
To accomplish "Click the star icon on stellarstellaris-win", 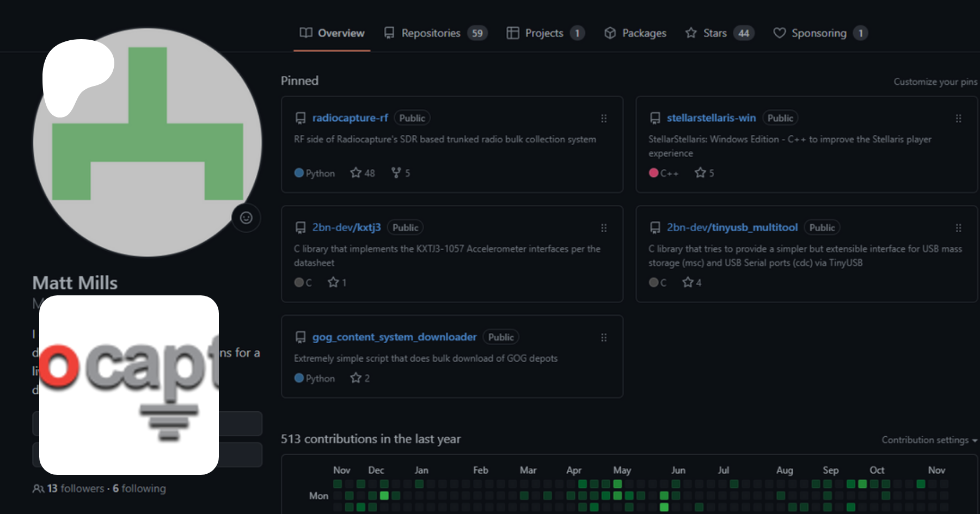I will 700,173.
